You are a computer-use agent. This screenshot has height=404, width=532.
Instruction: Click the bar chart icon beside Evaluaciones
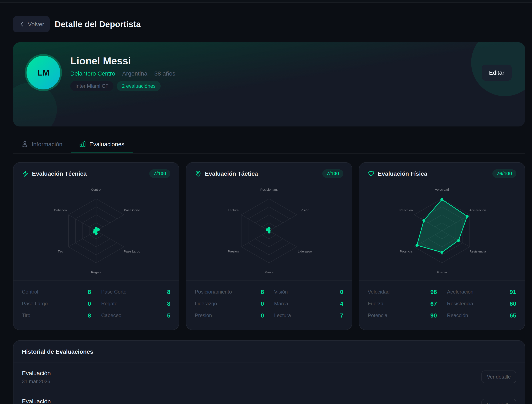[83, 144]
